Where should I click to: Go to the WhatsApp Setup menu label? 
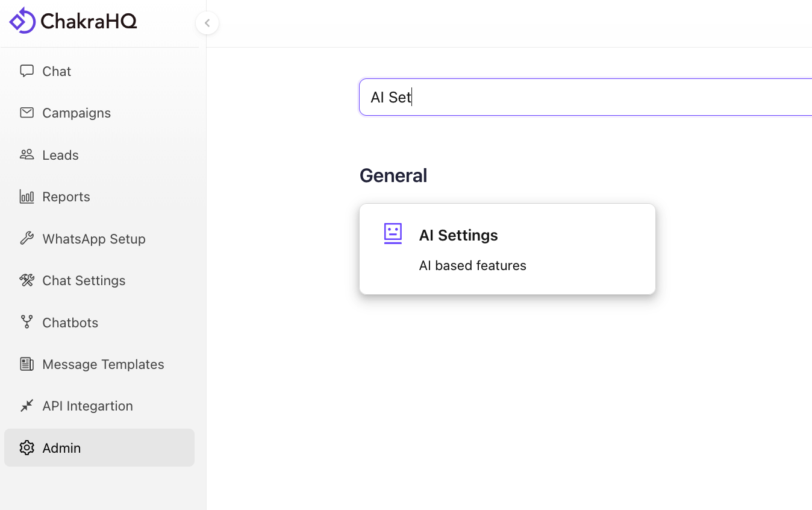coord(94,239)
